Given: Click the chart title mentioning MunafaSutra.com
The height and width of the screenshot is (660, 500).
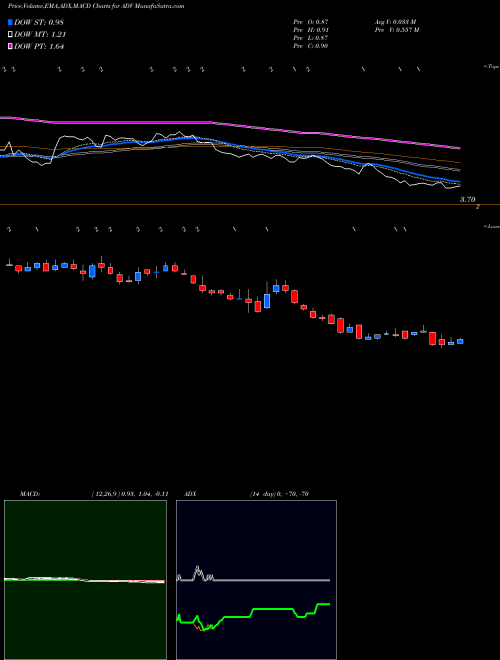Looking at the screenshot, I should [96, 6].
